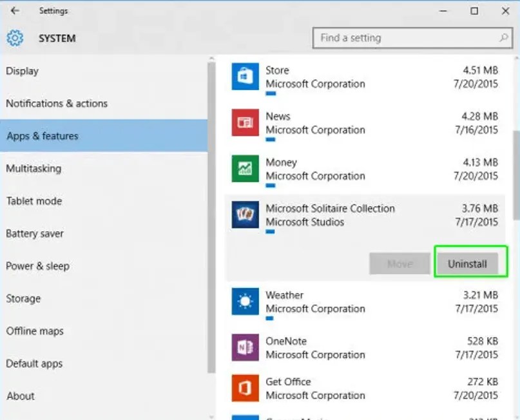
Task: Select the News app icon
Action: click(245, 122)
